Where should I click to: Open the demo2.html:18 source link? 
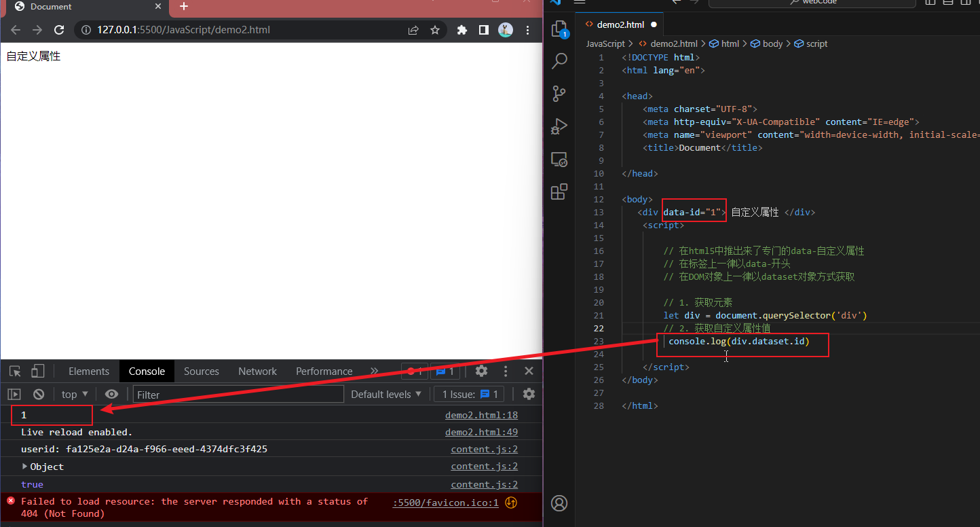pos(481,415)
